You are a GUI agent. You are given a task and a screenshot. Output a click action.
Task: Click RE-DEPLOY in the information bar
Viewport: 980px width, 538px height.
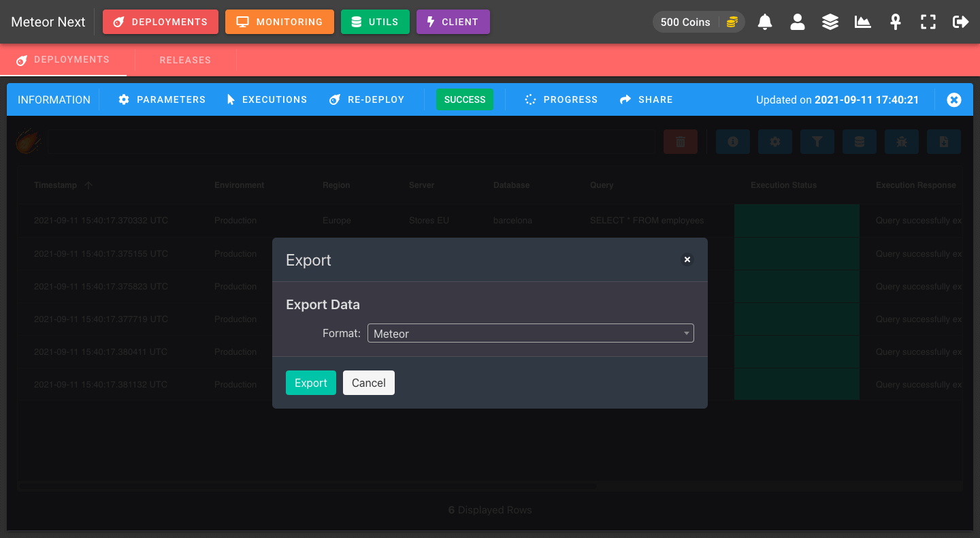[367, 99]
